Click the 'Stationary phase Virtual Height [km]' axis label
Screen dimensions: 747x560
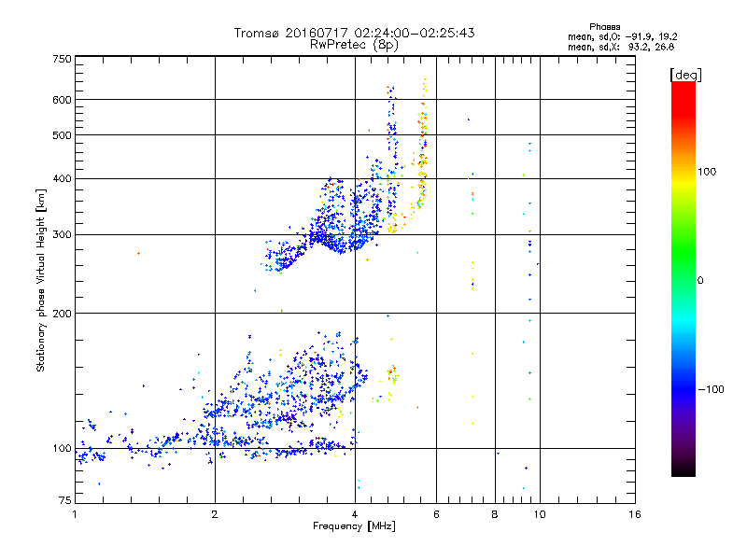pyautogui.click(x=41, y=281)
